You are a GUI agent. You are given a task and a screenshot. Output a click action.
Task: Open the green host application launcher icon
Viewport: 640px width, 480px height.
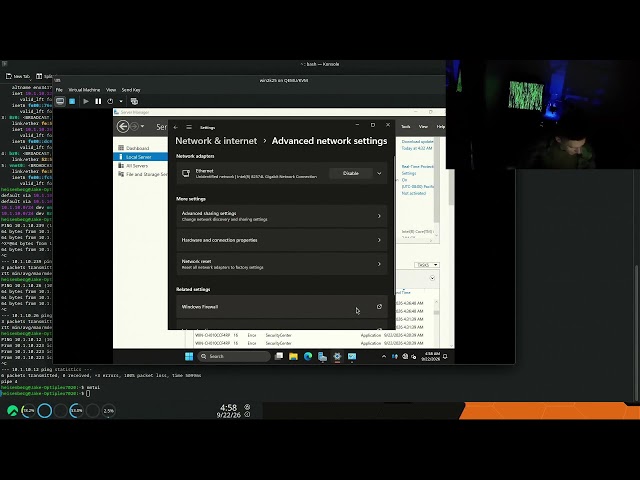(13, 411)
